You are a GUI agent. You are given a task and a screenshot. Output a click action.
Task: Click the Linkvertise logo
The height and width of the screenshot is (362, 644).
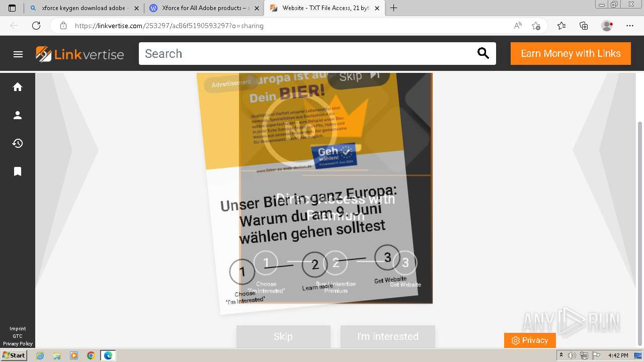tap(79, 54)
